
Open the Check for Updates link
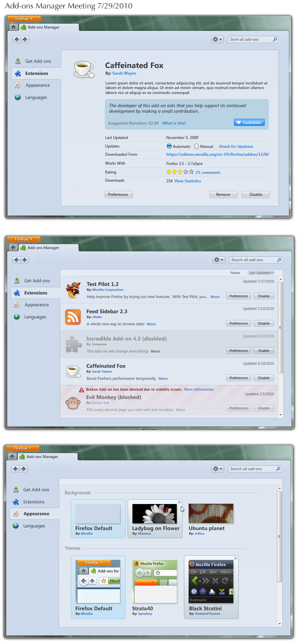236,147
